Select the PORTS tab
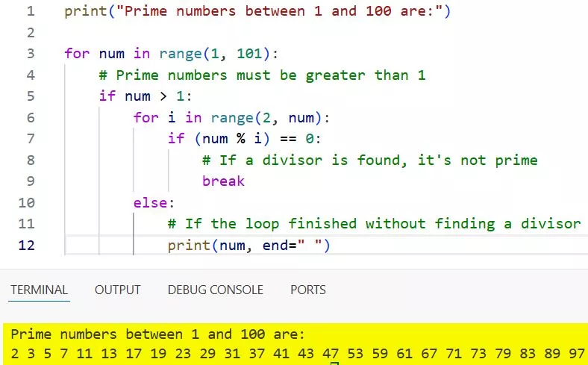The width and height of the screenshot is (588, 365). [x=307, y=290]
